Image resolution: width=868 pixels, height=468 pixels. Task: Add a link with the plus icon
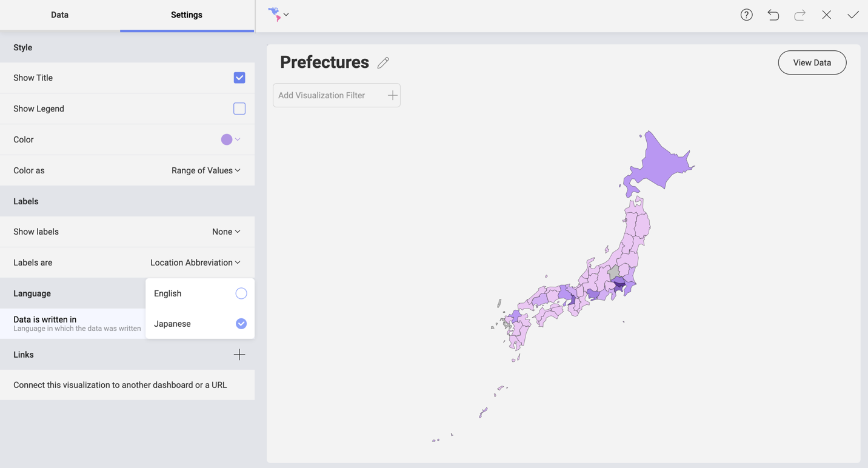coord(239,355)
